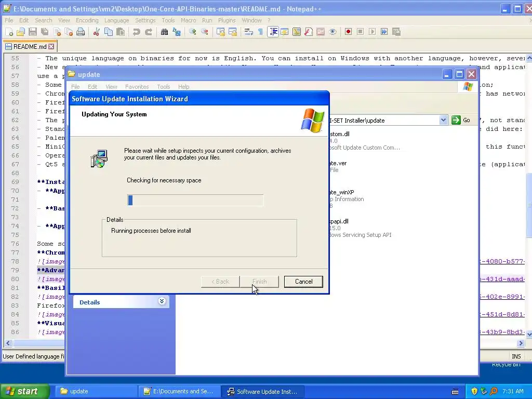Click Go button in update window
Image resolution: width=532 pixels, height=399 pixels.
click(x=462, y=120)
